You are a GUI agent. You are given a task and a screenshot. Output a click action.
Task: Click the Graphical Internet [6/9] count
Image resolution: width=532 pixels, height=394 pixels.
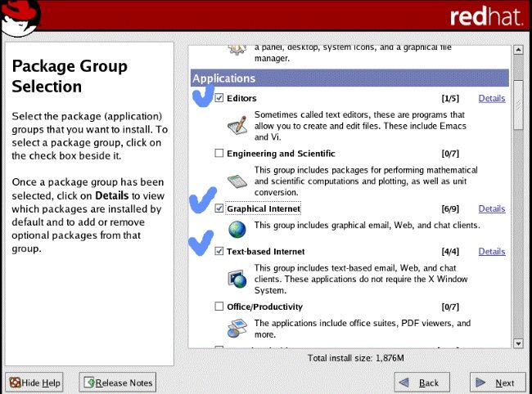[x=450, y=208]
